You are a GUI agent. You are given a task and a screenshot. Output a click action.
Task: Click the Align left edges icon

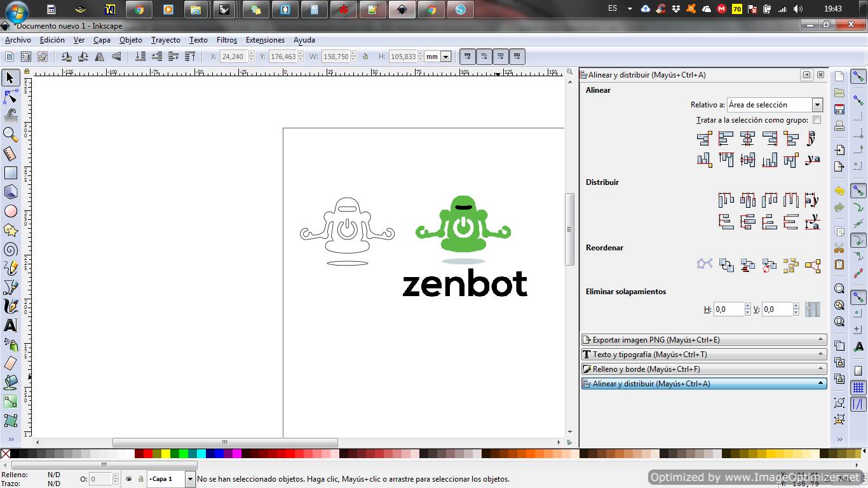(x=726, y=139)
